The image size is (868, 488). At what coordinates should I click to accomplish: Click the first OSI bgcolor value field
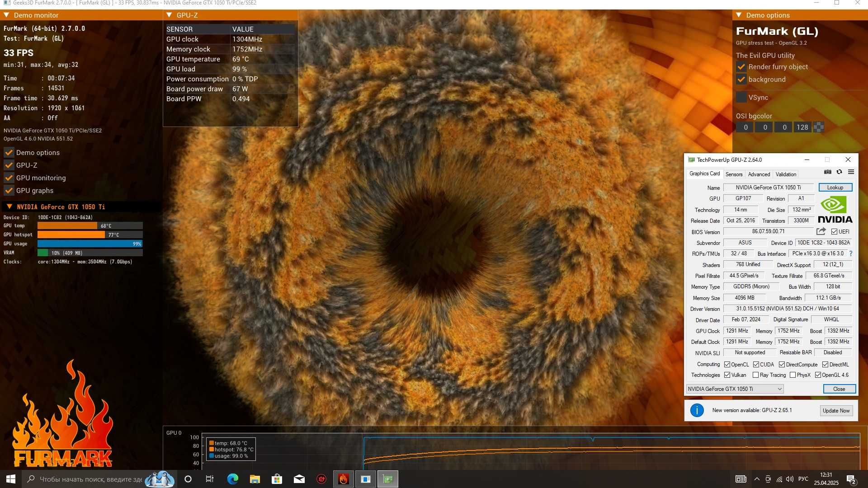point(745,127)
